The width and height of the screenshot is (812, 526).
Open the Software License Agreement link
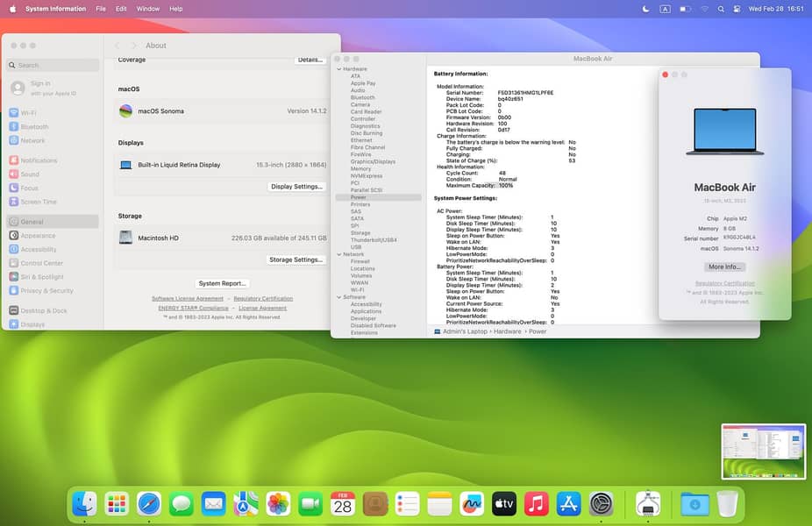point(188,299)
